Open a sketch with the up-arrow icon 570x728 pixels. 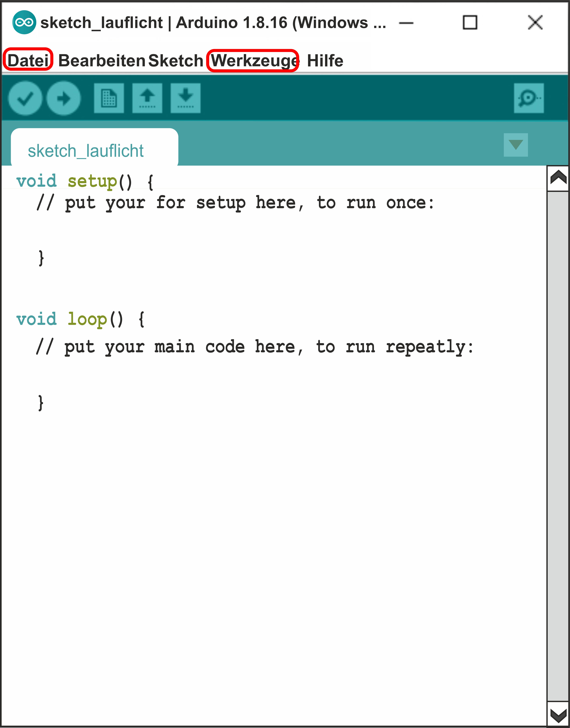tap(147, 98)
